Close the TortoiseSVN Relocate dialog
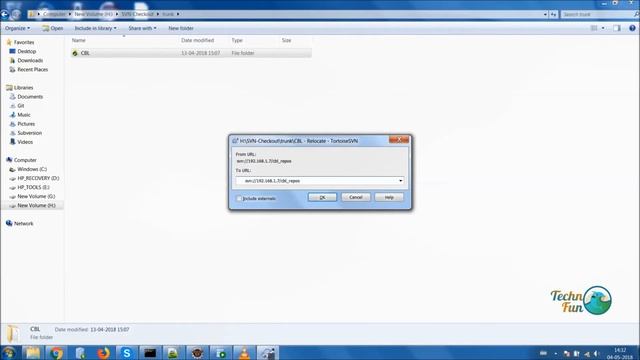Screen dimensions: 640x360 click(x=399, y=140)
